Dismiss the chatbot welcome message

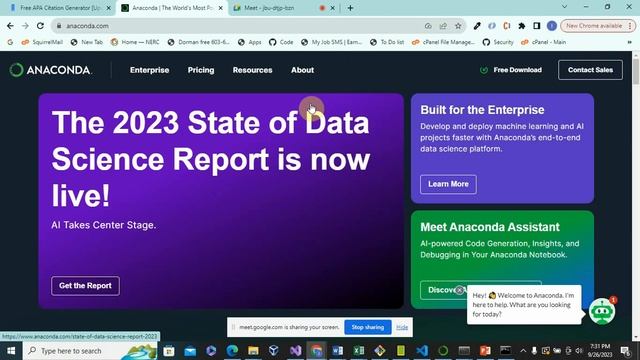tap(460, 290)
